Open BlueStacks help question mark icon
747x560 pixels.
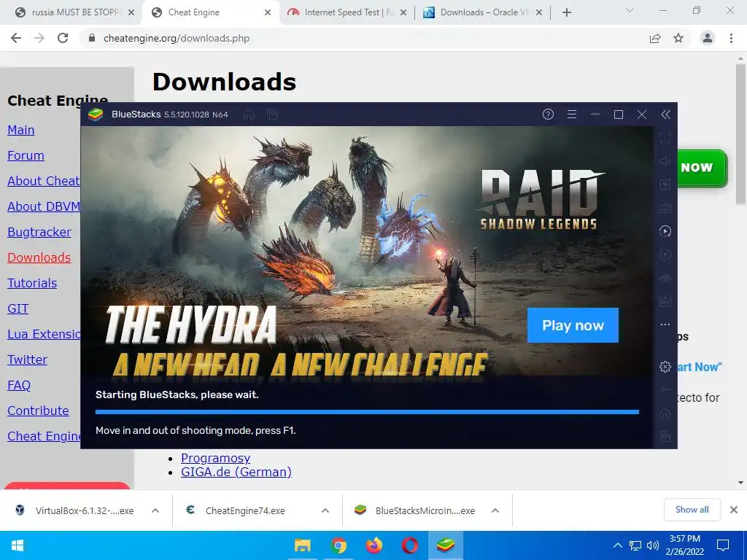click(x=548, y=114)
